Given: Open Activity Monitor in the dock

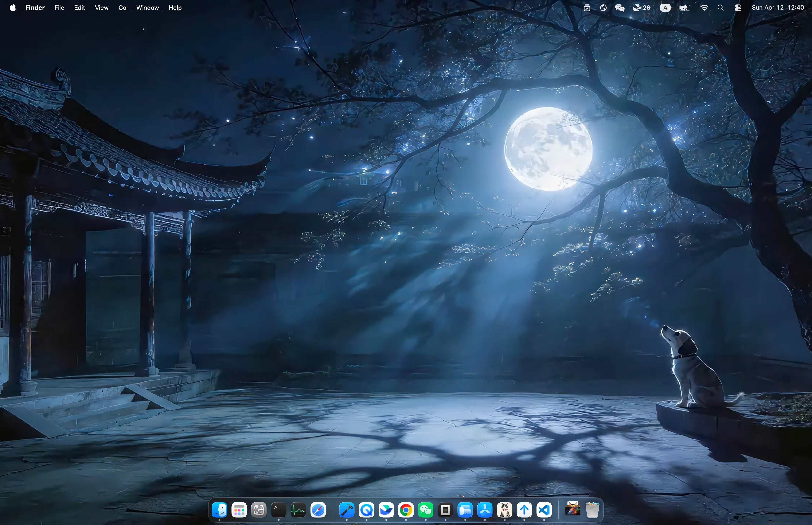Looking at the screenshot, I should point(298,510).
